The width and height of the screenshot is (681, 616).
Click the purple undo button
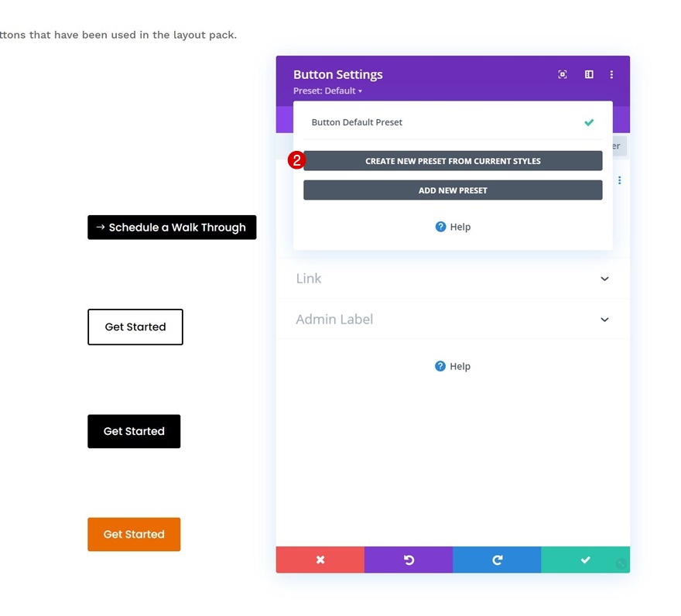pos(409,560)
